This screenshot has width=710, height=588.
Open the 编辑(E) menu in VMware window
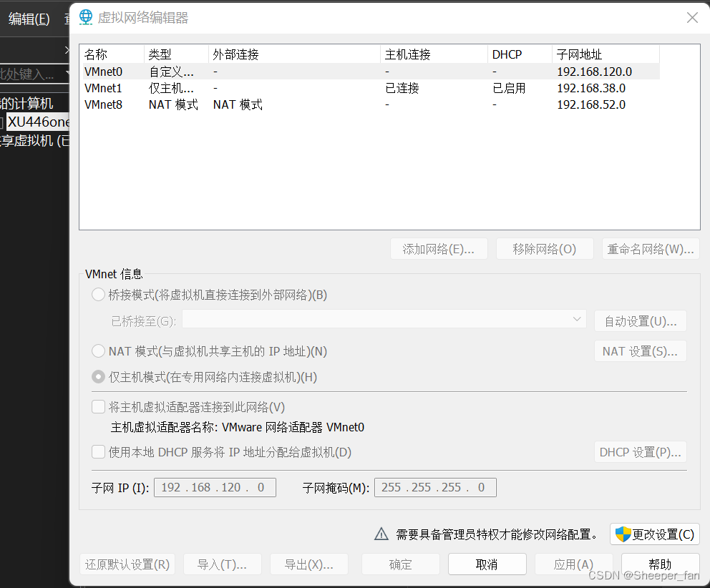(x=29, y=19)
